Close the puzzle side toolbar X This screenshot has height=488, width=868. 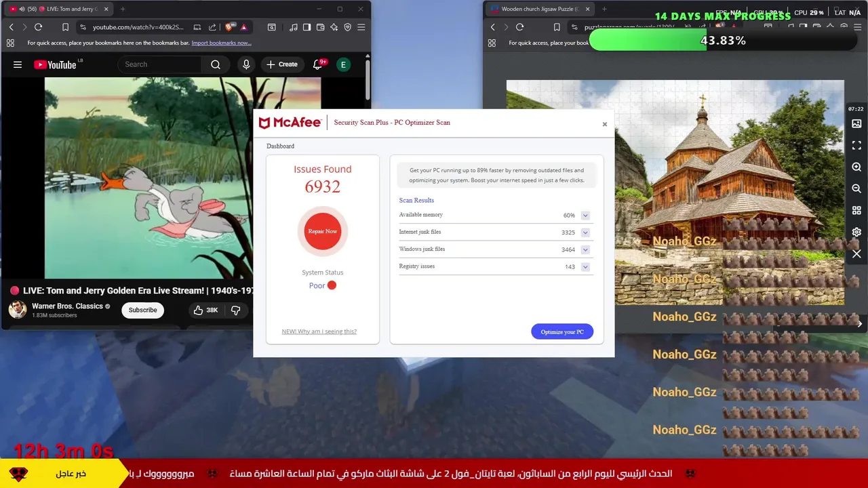pos(856,254)
